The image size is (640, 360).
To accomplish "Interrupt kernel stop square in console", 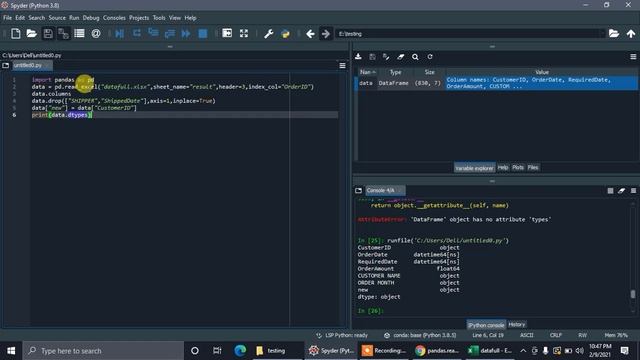I will [x=610, y=191].
